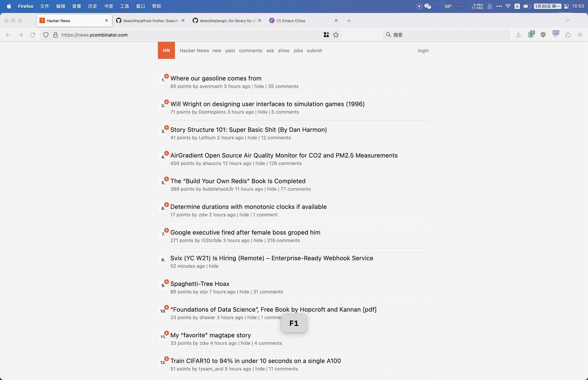Expand the list all tabs chevron
Viewport: 588px width, 380px height.
pos(568,20)
